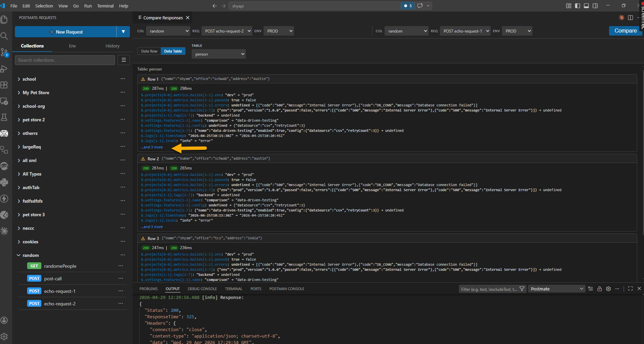Open the Selection menu

(x=44, y=6)
